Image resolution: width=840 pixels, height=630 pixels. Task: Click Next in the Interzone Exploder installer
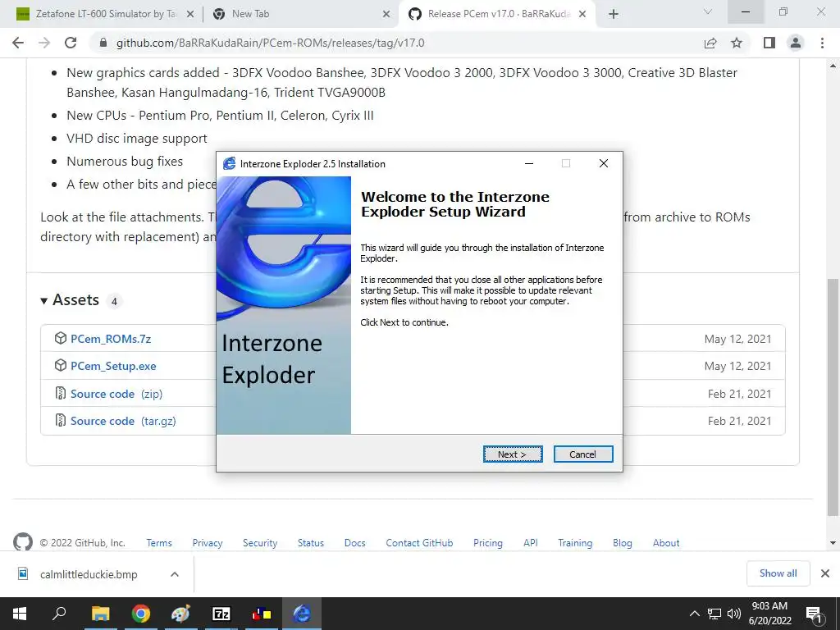513,454
